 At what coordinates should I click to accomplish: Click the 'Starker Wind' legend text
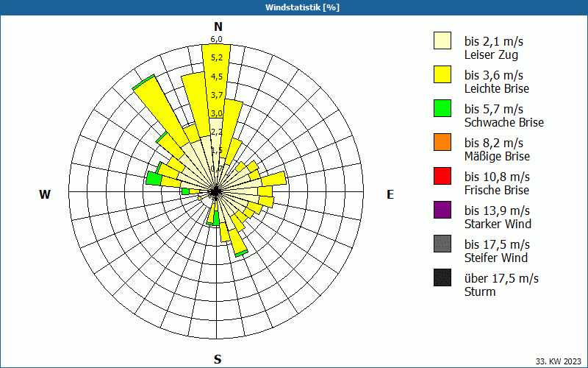point(498,224)
